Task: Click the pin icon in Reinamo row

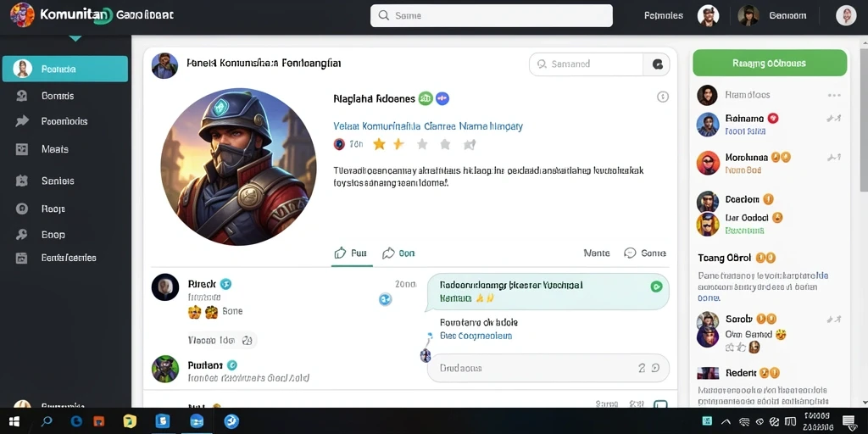Action: point(834,118)
